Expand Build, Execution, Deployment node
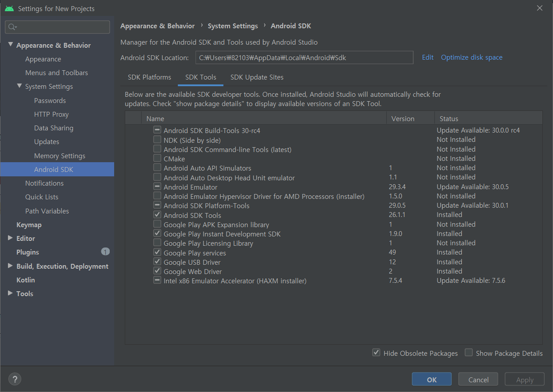 pyautogui.click(x=11, y=266)
